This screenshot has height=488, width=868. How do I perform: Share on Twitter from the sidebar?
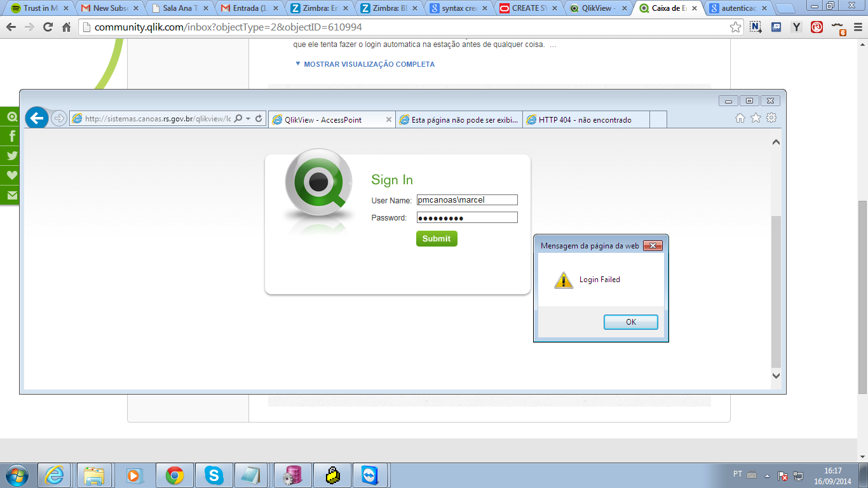pos(11,156)
